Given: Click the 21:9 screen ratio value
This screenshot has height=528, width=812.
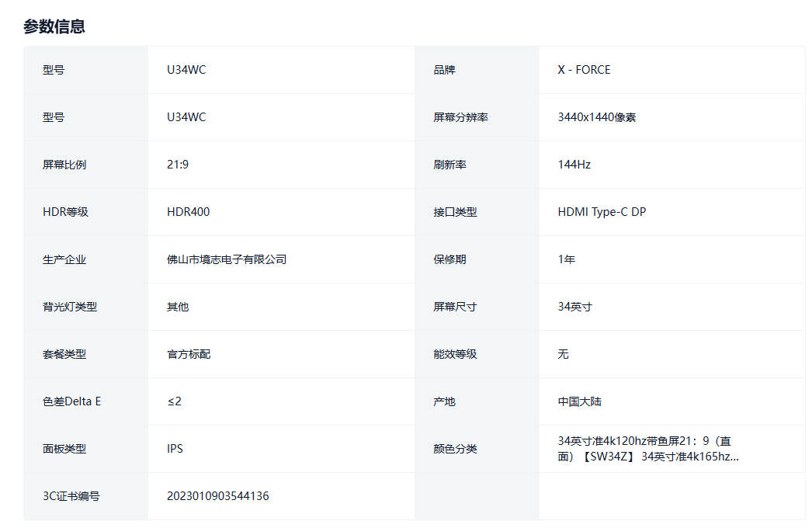Looking at the screenshot, I should tap(178, 165).
